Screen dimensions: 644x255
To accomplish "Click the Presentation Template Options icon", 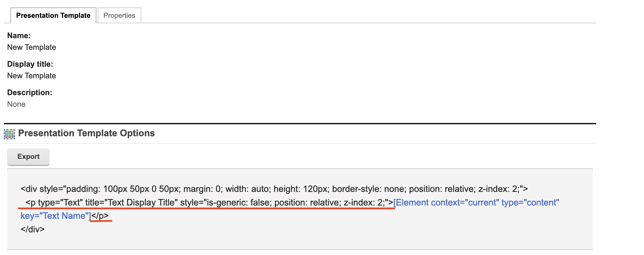I will click(9, 134).
